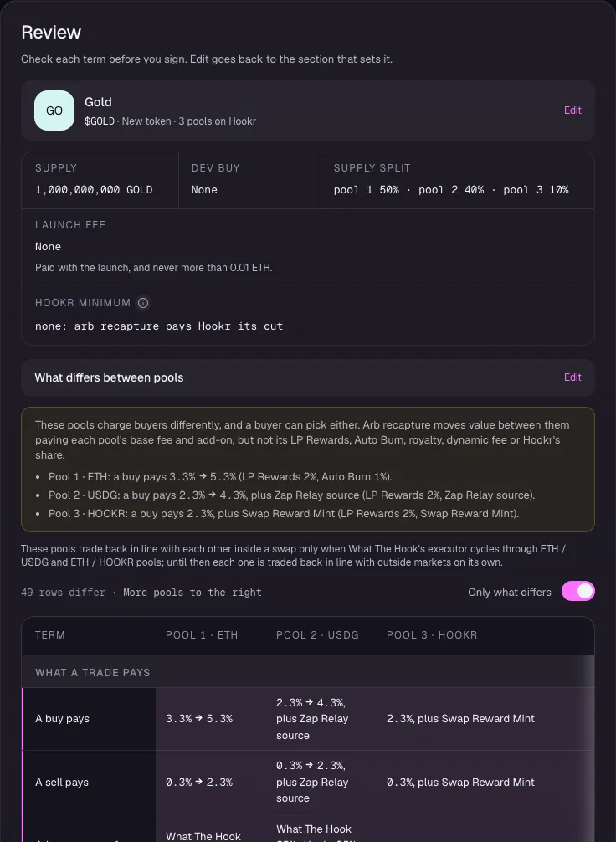This screenshot has width=616, height=842.
Task: Click the Hookr Minimum info icon
Action: coord(143,303)
